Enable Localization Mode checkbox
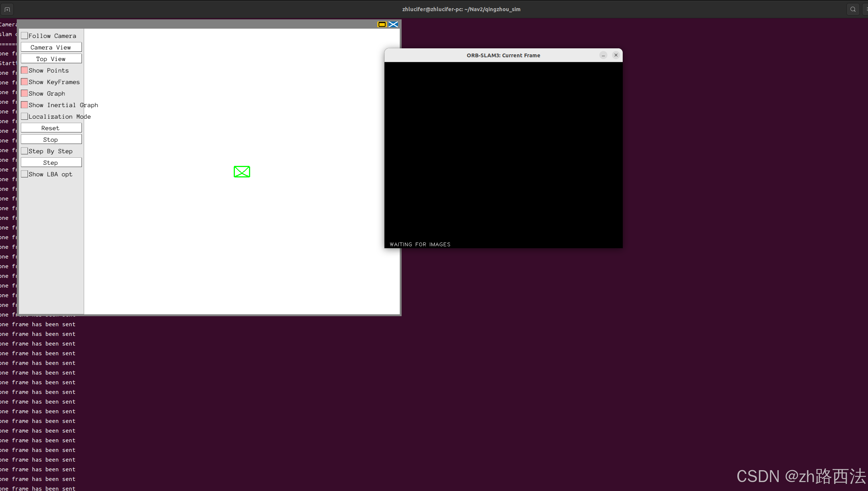The image size is (868, 491). (25, 116)
